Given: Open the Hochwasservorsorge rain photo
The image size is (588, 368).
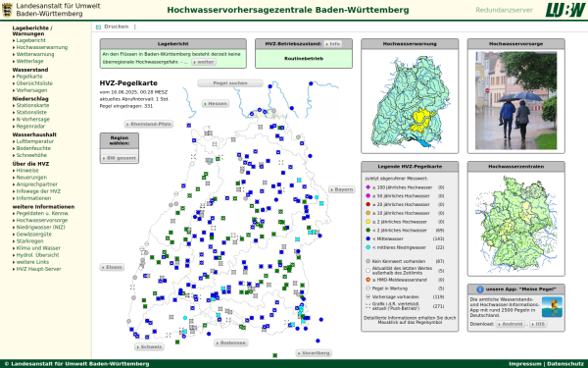Looking at the screenshot, I should coord(516,101).
